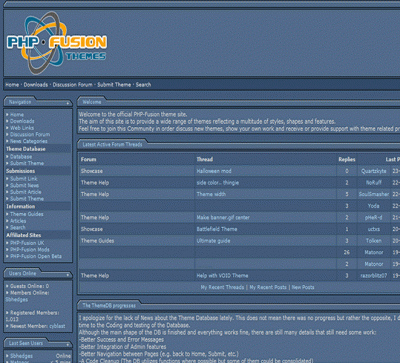This screenshot has height=363, width=400.
Task: Open Theme Guides under Information
Action: (27, 214)
